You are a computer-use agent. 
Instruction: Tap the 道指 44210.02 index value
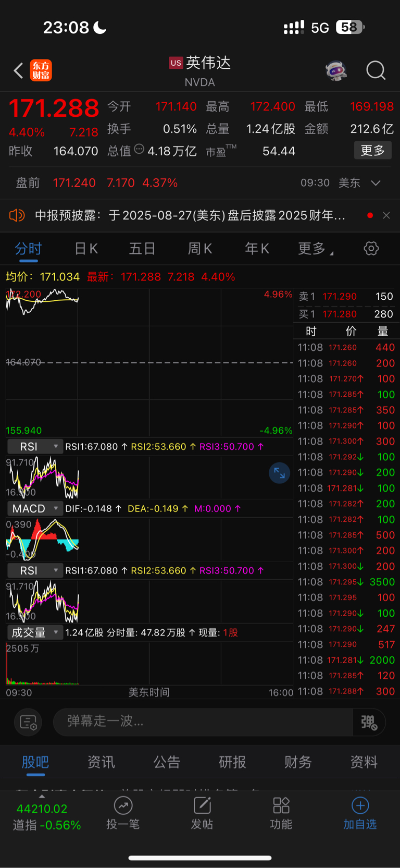click(x=42, y=809)
